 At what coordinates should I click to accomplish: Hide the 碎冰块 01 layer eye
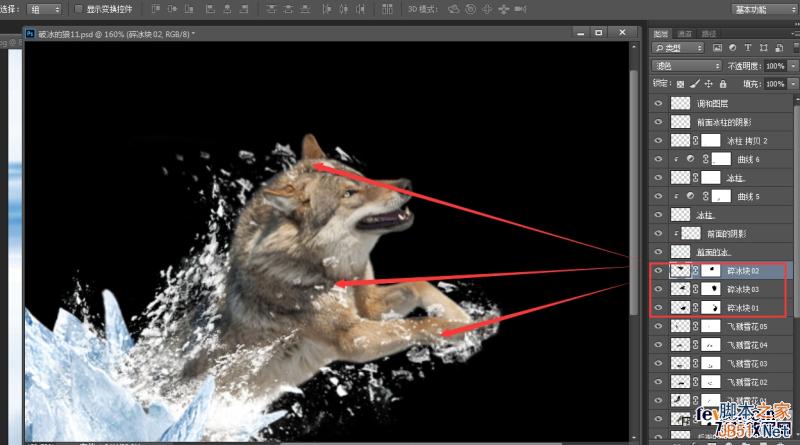pyautogui.click(x=658, y=308)
